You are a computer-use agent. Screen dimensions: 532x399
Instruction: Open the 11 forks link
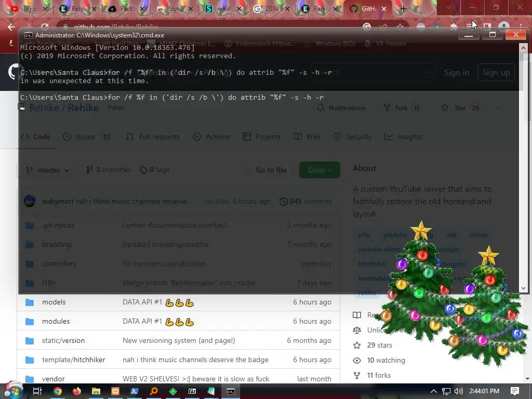coord(379,375)
